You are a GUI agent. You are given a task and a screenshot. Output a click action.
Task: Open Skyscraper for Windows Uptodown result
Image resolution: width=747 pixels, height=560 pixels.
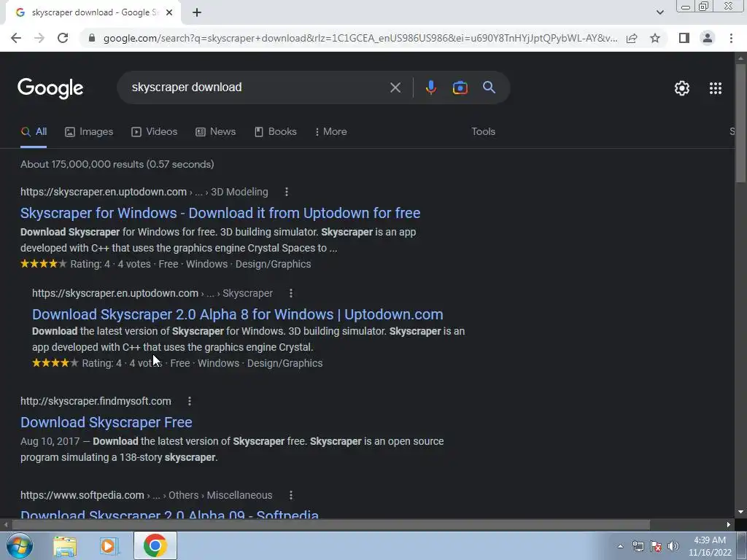tap(220, 213)
